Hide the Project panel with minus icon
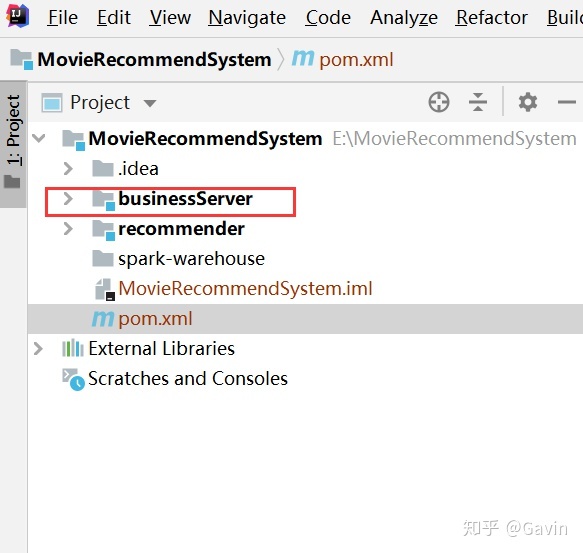 (x=567, y=102)
